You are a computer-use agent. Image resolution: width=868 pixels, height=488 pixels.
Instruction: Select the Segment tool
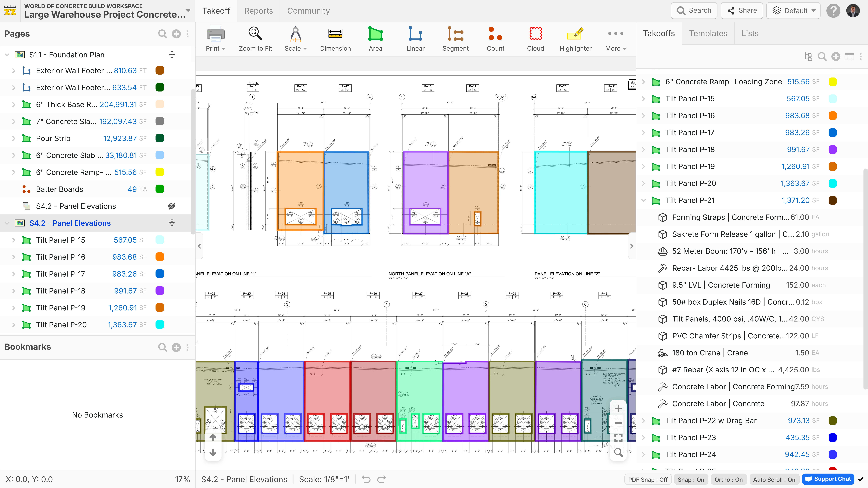pos(455,39)
